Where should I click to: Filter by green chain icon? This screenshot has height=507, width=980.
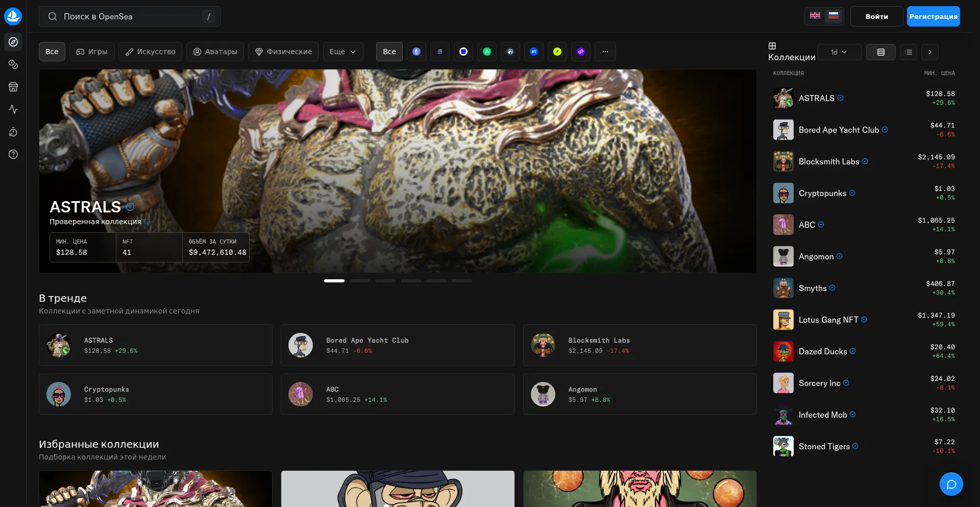[x=487, y=52]
